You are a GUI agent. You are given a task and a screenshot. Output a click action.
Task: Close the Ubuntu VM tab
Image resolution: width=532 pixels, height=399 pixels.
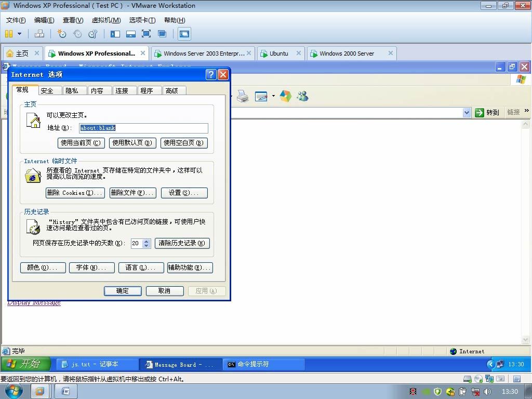click(x=299, y=53)
